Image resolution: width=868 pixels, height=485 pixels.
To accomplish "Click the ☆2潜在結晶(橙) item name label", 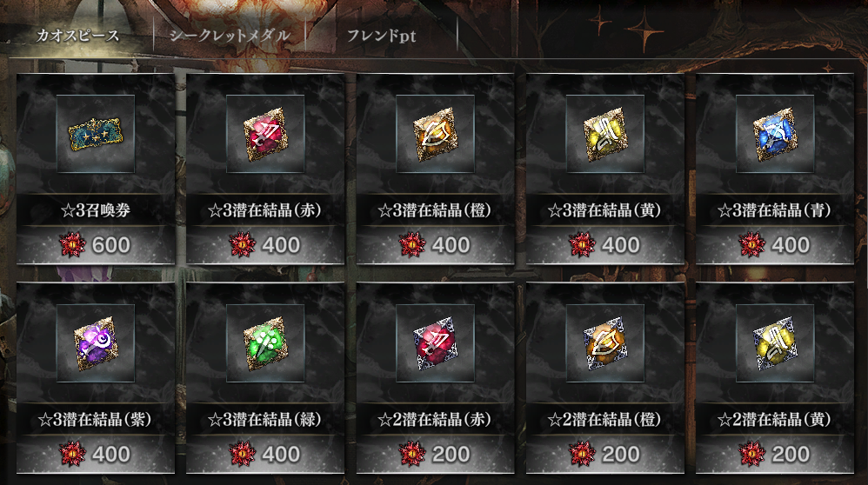I will pos(604,419).
